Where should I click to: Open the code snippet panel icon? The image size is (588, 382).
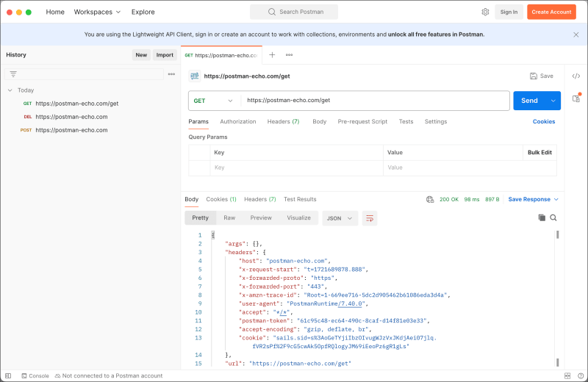[x=576, y=76]
